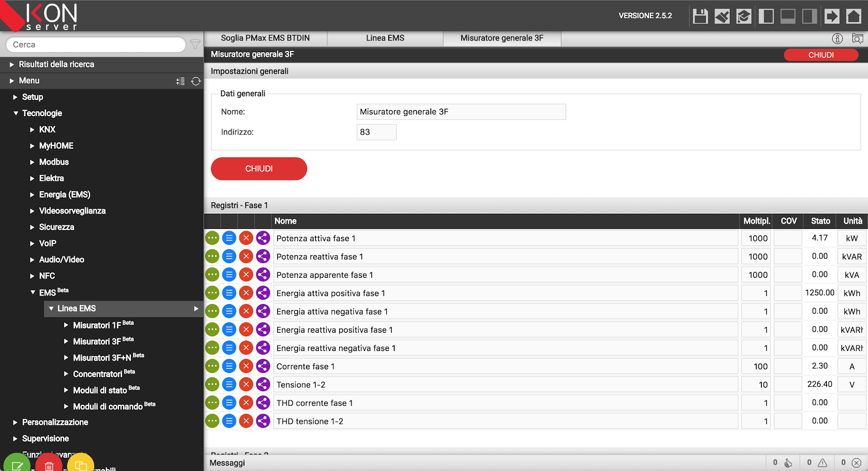This screenshot has width=868, height=471.
Task: Select the bottom panel layout icon
Action: pos(788,16)
